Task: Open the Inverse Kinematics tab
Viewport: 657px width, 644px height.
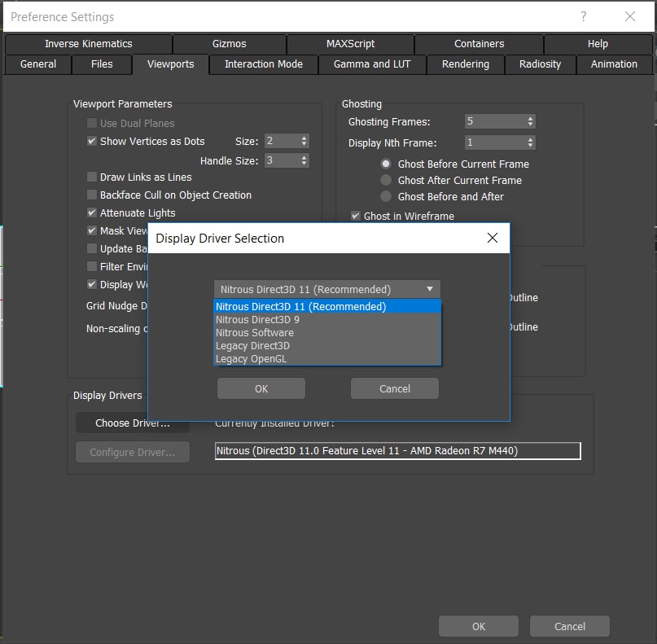Action: 89,44
